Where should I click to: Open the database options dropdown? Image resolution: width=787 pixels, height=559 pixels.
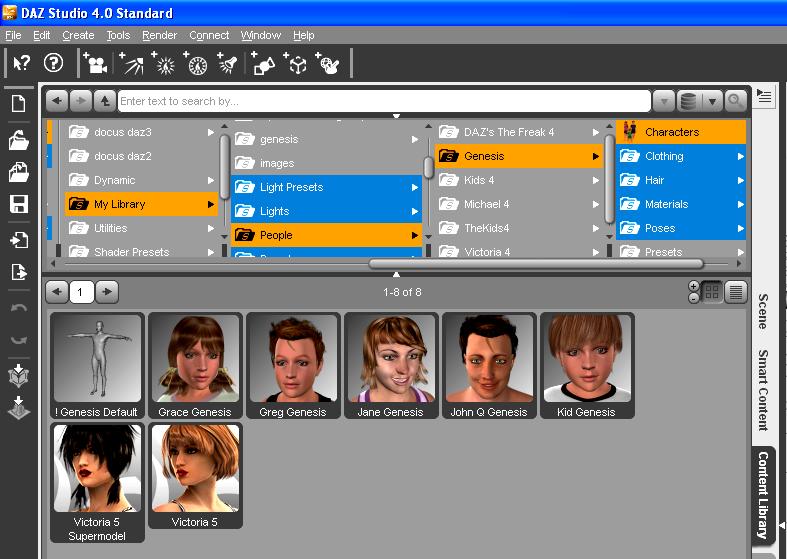(712, 101)
